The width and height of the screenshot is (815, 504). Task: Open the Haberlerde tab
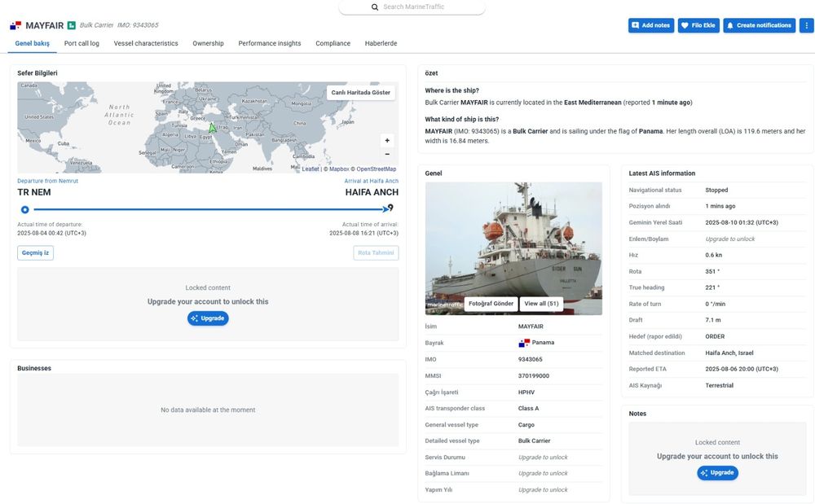[381, 44]
